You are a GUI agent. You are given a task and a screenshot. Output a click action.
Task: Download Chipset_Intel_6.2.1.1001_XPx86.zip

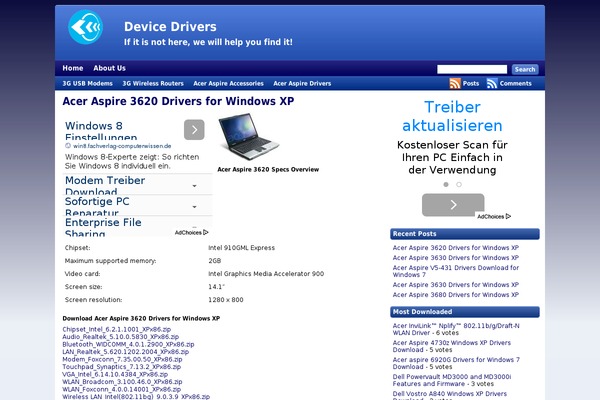tap(117, 329)
